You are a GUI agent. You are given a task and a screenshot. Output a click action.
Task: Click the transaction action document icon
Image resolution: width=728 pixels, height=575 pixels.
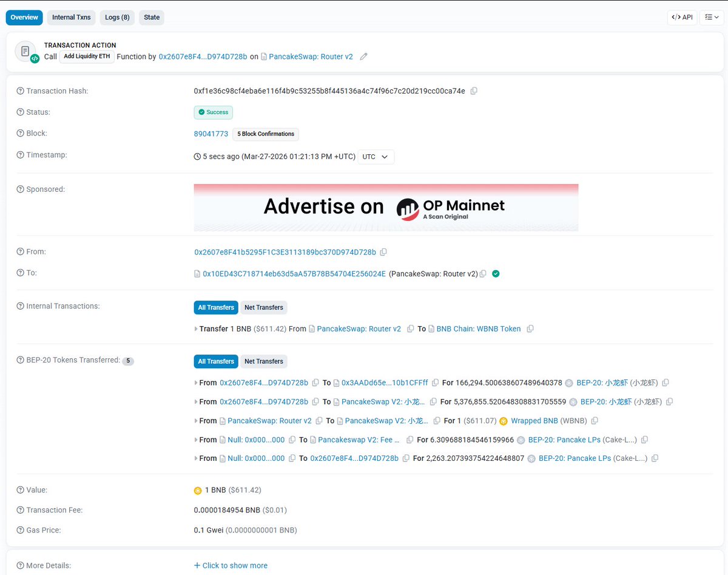25,52
